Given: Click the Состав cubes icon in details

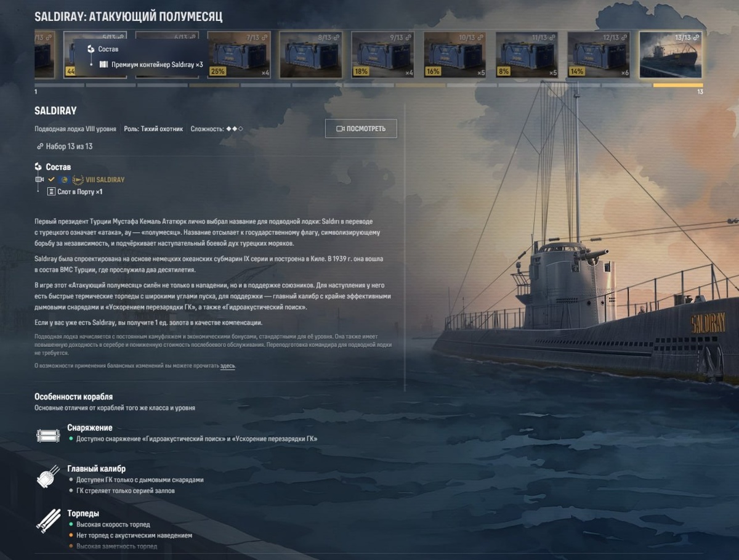Looking at the screenshot, I should point(39,167).
